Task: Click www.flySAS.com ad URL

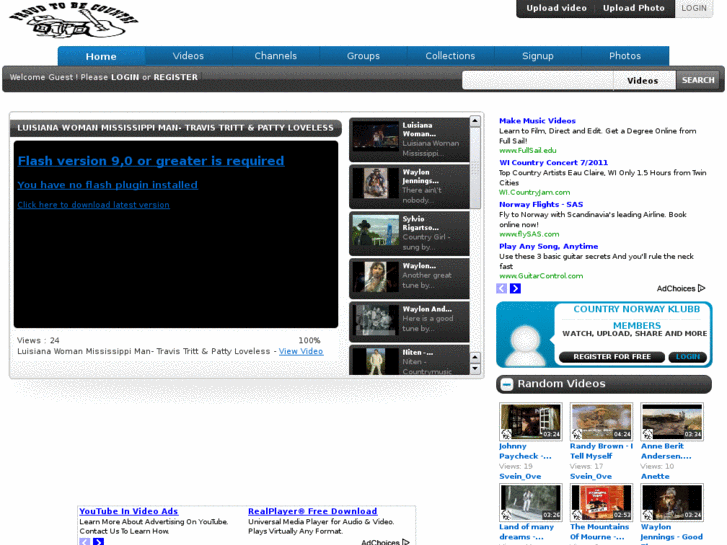Action: pyautogui.click(x=529, y=234)
